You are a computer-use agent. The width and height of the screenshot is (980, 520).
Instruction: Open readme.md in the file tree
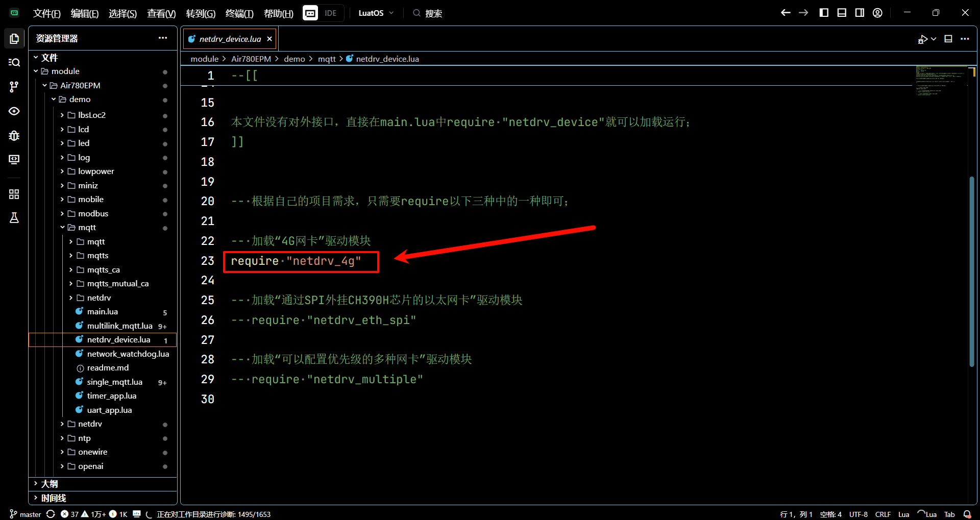click(x=108, y=368)
